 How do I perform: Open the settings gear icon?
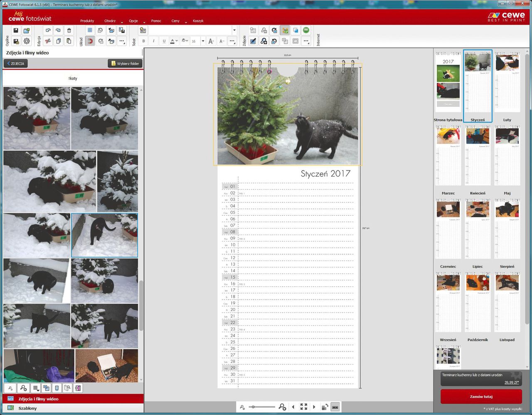click(27, 41)
